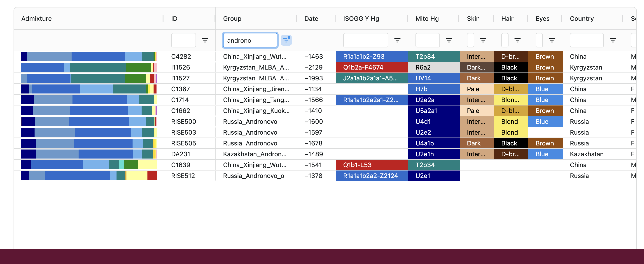Open the Eyes column filter menu icon
Image resolution: width=644 pixels, height=264 pixels.
click(x=552, y=40)
